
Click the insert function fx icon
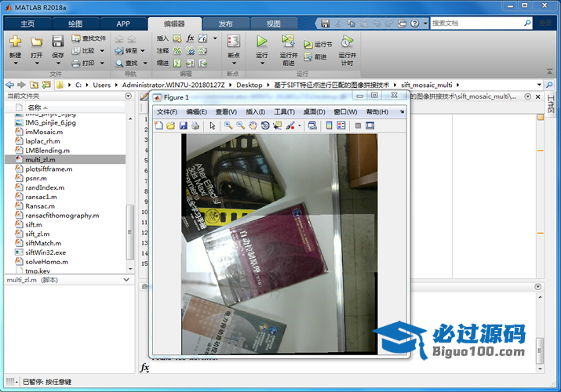tap(191, 38)
